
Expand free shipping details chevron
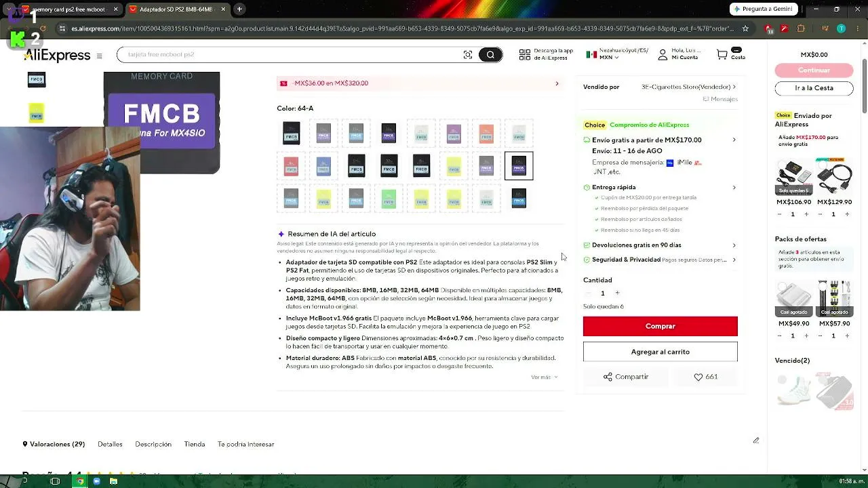[x=734, y=140]
